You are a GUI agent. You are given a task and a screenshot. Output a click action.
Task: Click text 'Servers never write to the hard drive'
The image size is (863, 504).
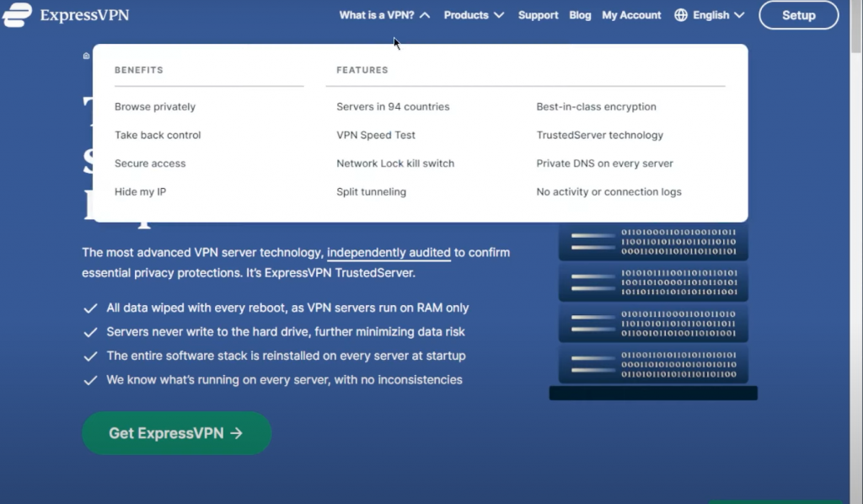[207, 332]
